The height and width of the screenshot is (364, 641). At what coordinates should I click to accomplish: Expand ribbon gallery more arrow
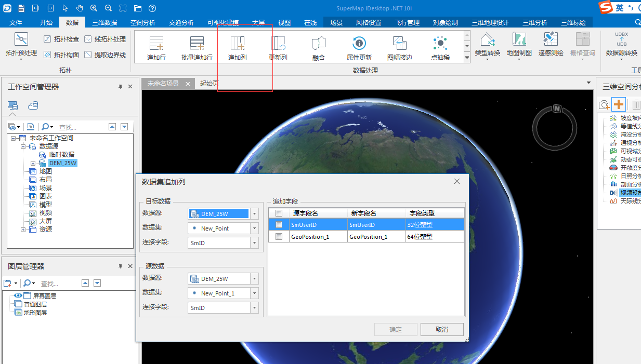(x=467, y=58)
